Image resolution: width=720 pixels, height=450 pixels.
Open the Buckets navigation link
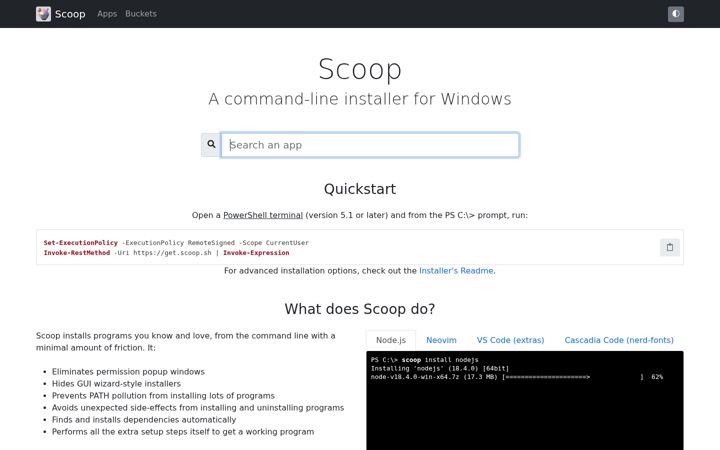click(141, 14)
